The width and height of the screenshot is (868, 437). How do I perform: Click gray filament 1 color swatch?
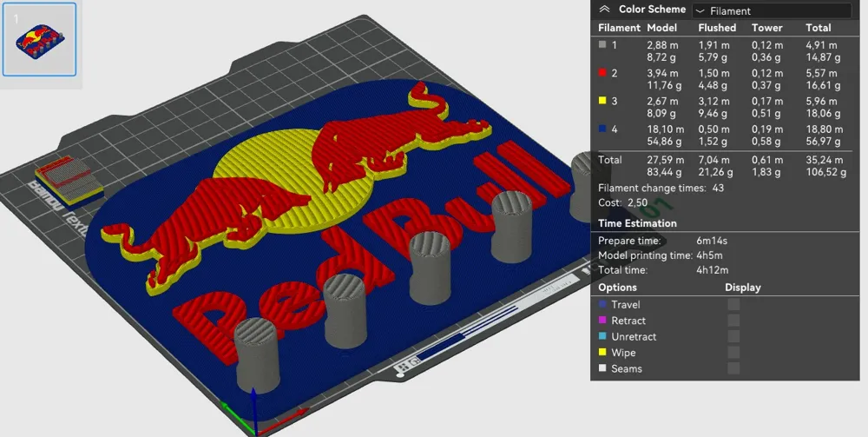tap(603, 45)
